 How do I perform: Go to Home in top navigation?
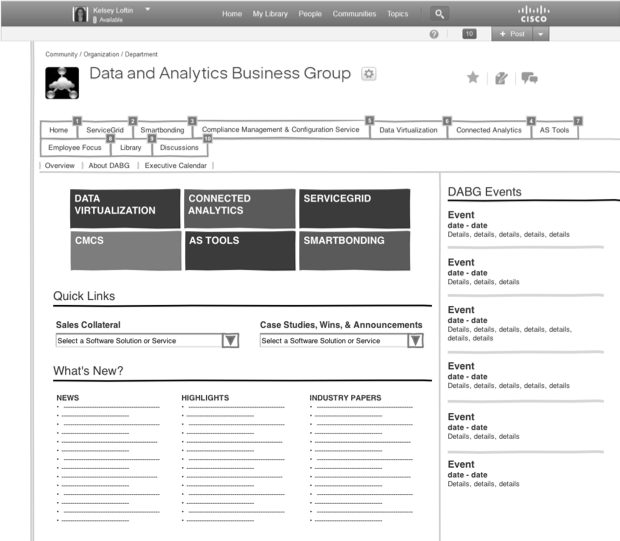(232, 14)
